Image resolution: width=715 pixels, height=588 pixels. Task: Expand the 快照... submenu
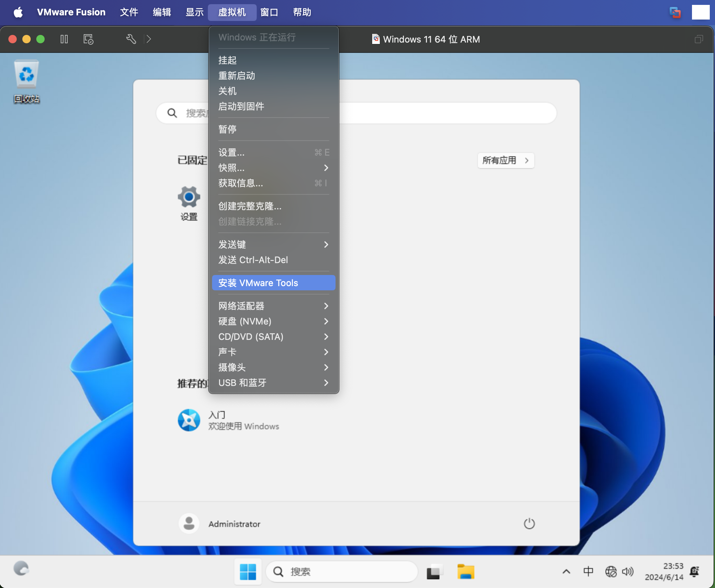(273, 168)
